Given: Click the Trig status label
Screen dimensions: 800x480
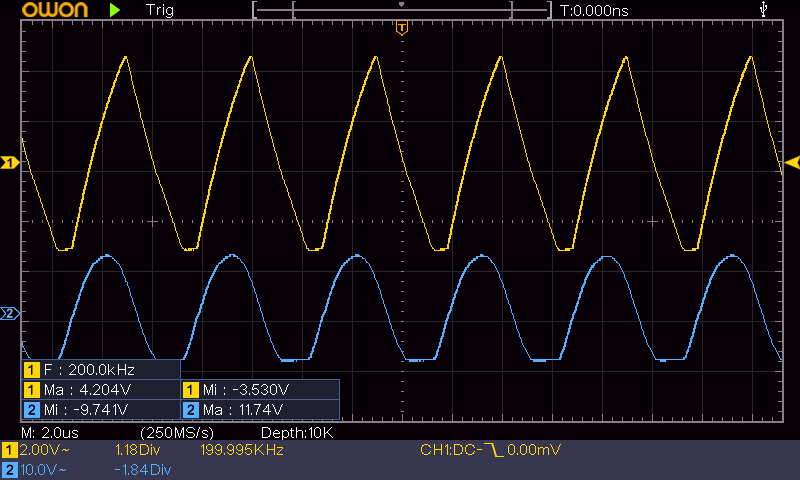Looking at the screenshot, I should click(160, 10).
